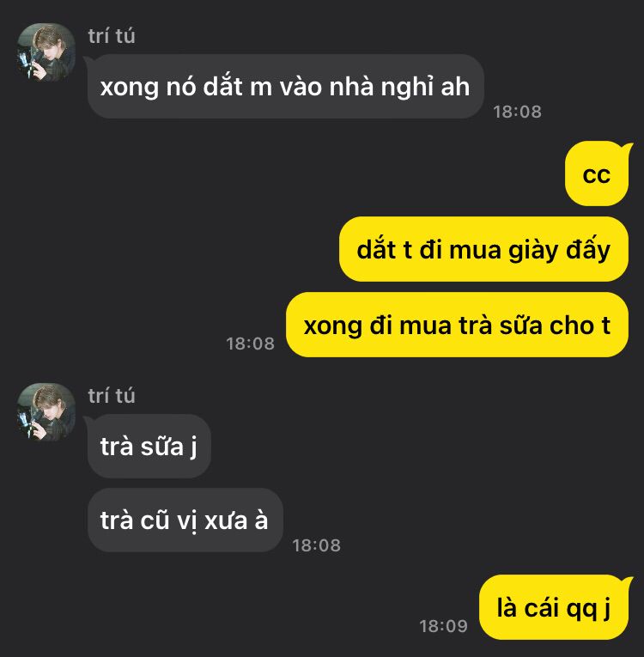Tap the 18:08 timestamp beside 'trà cũ vị xưa à'
The width and height of the screenshot is (644, 657).
point(316,545)
